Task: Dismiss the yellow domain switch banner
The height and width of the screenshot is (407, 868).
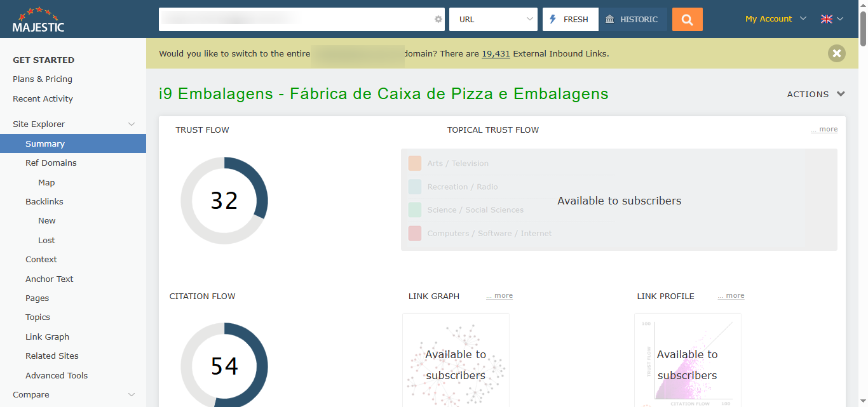Action: pos(837,53)
